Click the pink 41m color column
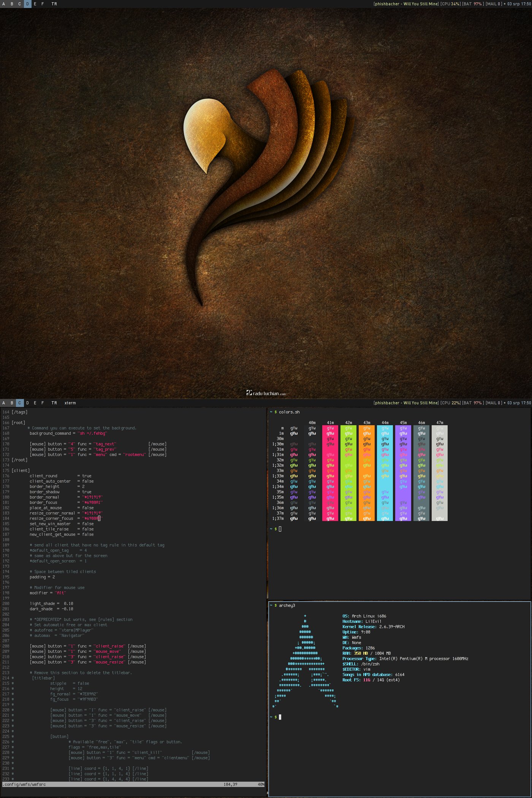The image size is (532, 798). 330,473
